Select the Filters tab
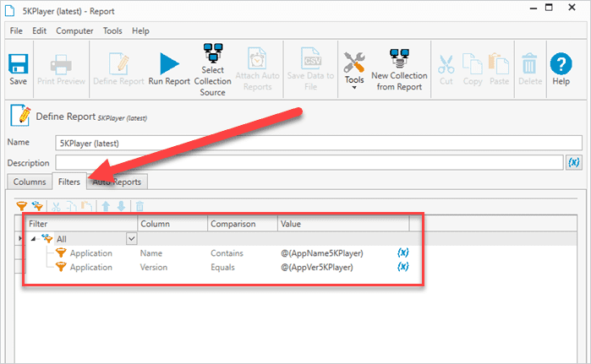Screen dimensions: 591x364 [x=69, y=182]
